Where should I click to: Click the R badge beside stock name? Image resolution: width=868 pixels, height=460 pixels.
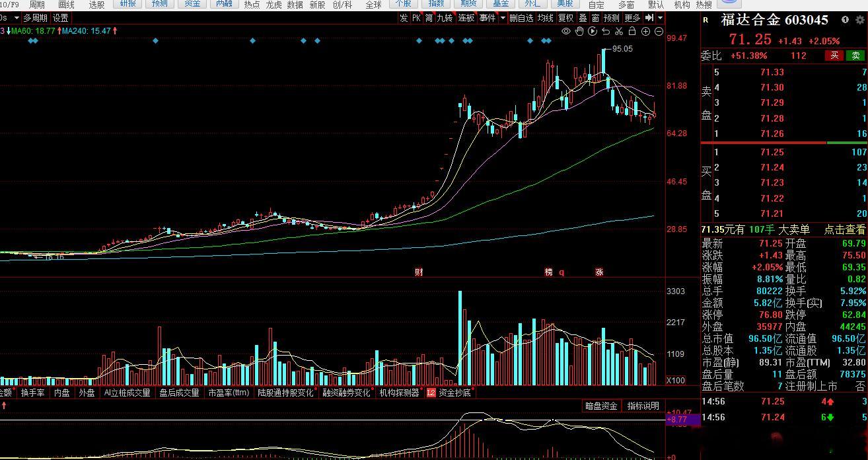coord(705,20)
